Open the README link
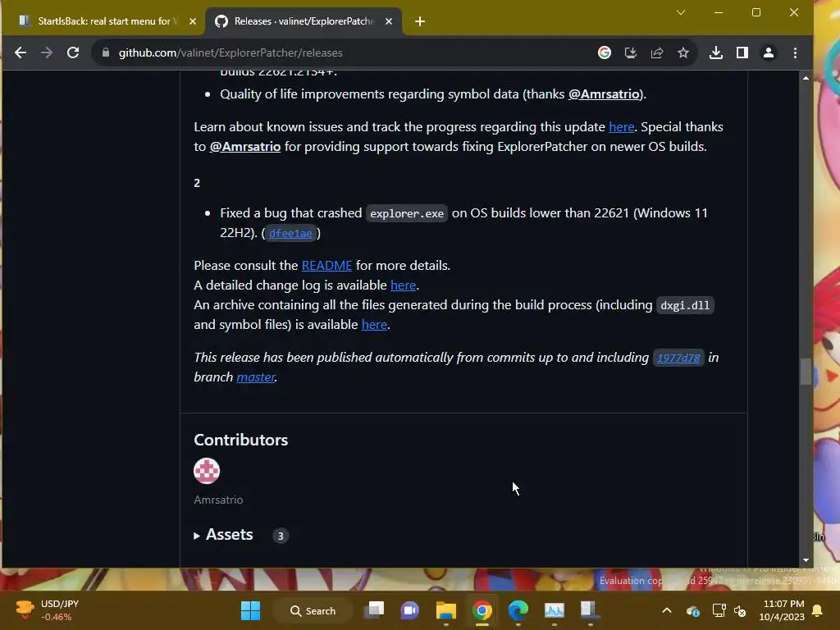Viewport: 840px width, 630px height. pos(326,266)
